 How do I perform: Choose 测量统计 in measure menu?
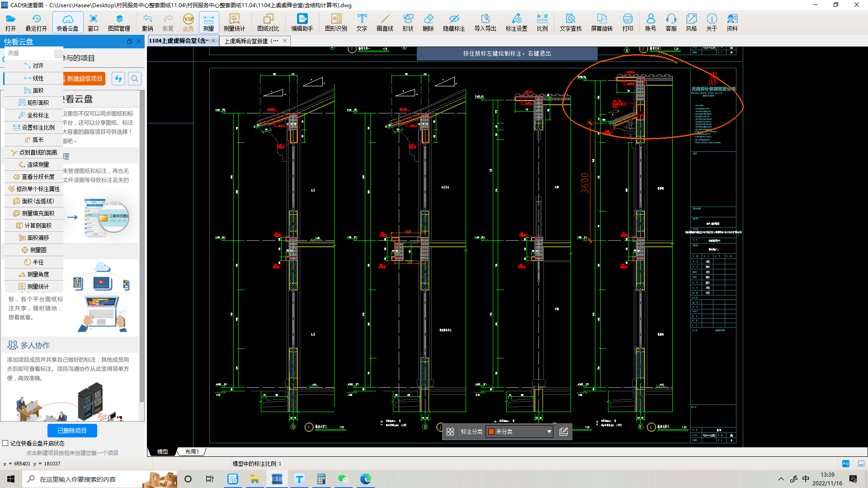coord(34,286)
